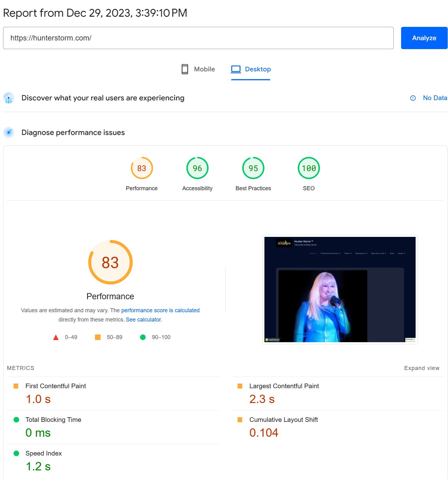Viewport: 448px width, 479px height.
Task: Expand the First Contentful Paint metric
Action: click(56, 386)
